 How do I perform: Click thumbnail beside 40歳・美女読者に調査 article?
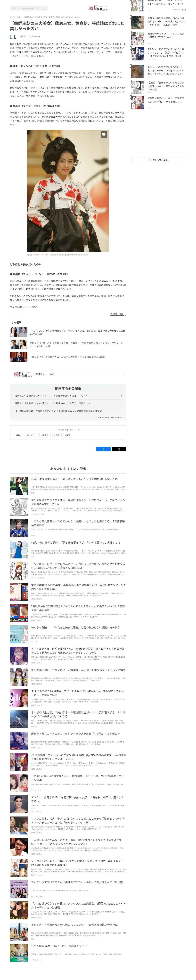tap(19, 485)
